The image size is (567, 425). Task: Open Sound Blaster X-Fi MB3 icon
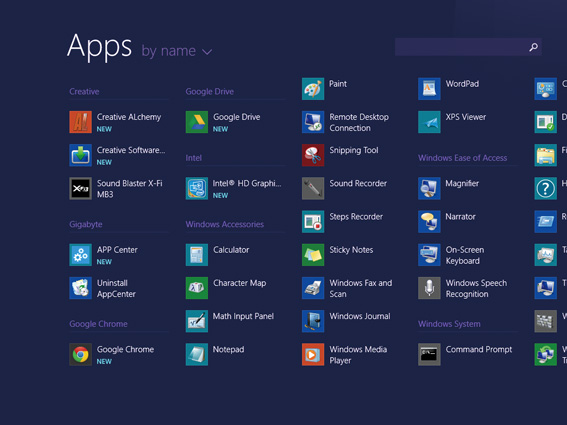pyautogui.click(x=80, y=188)
